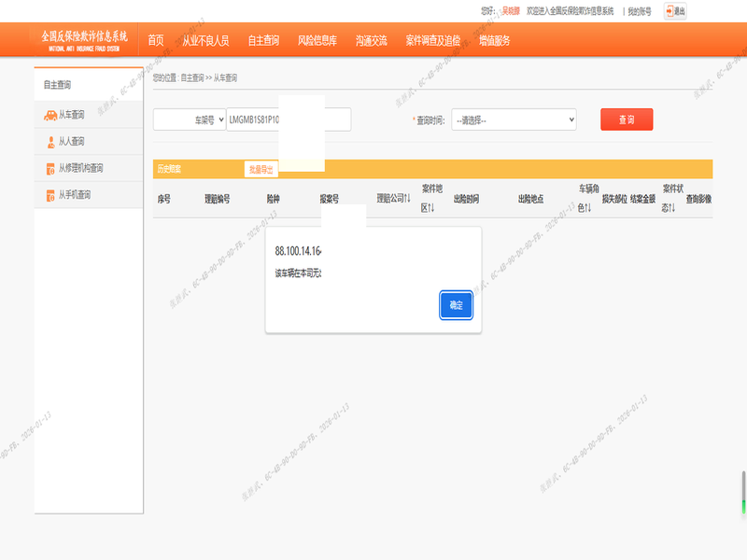Viewport: 747px width, 560px height.
Task: Click the 退出 logout icon
Action: click(674, 11)
